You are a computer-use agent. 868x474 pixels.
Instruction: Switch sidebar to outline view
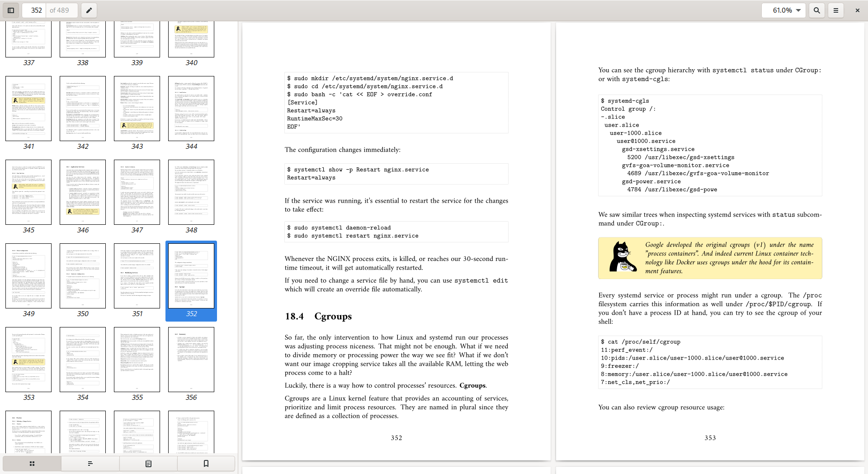tap(90, 464)
